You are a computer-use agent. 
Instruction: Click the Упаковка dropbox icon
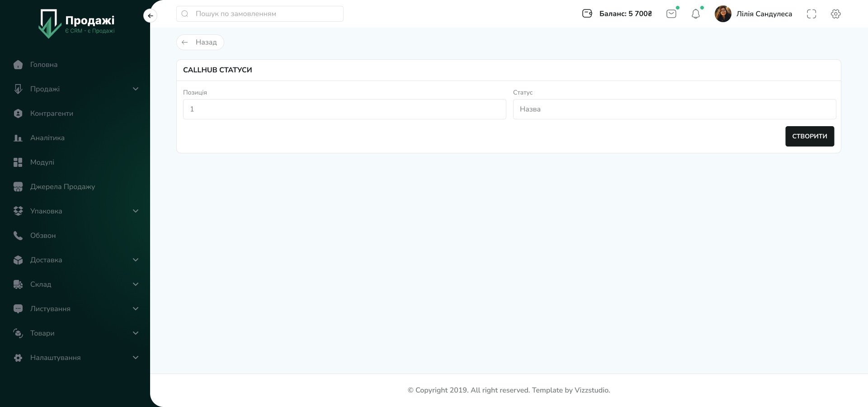coord(18,211)
